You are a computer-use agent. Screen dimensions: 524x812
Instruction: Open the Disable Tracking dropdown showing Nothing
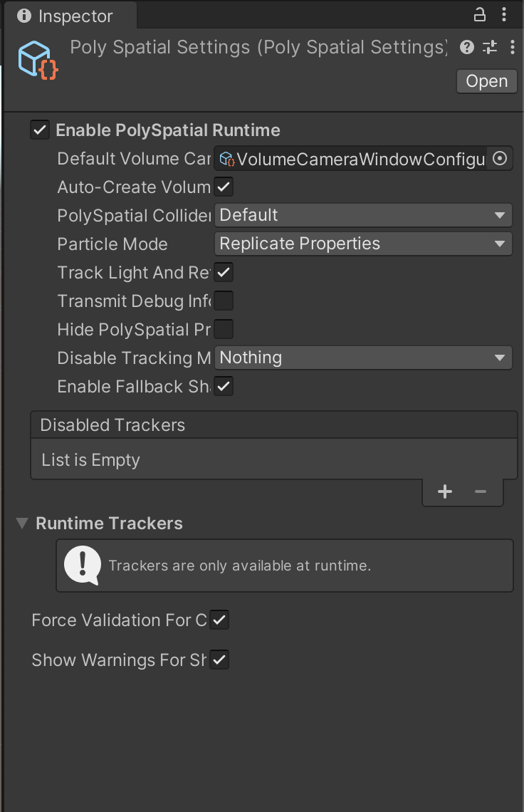click(x=363, y=358)
